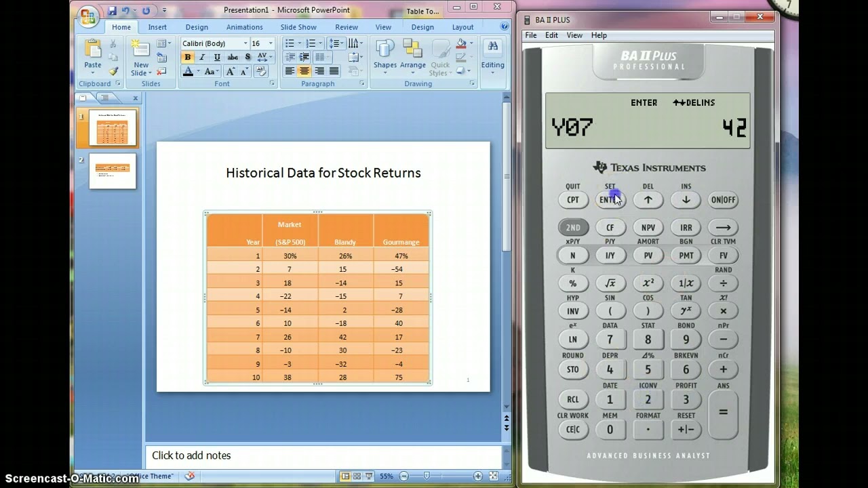Toggle Strikethrough formatting
The width and height of the screenshot is (868, 488).
pyautogui.click(x=233, y=58)
